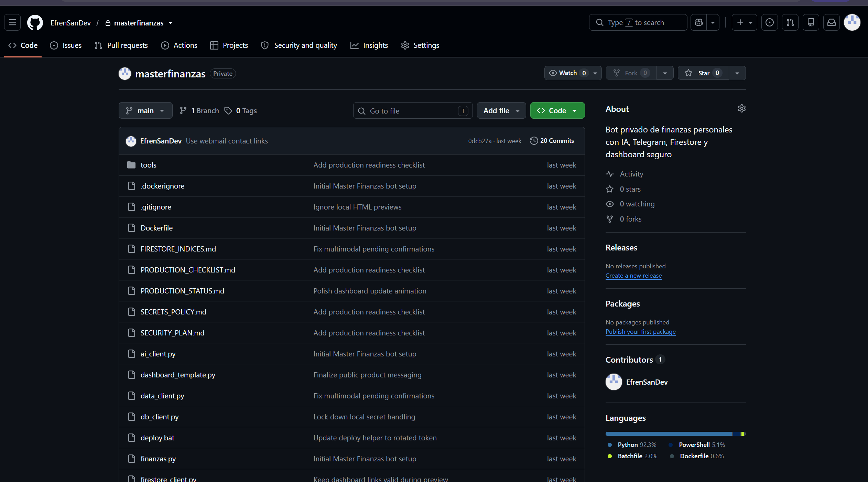
Task: Open the notifications inbox icon
Action: pos(832,23)
